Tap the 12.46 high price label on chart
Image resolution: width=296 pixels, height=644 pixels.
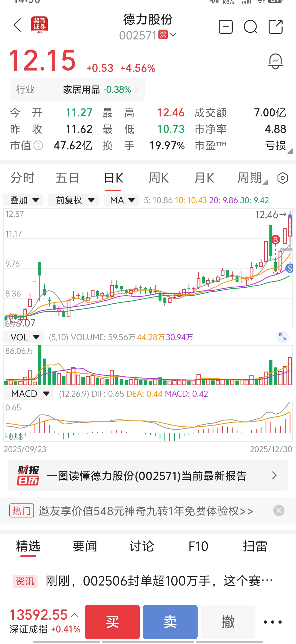click(267, 215)
